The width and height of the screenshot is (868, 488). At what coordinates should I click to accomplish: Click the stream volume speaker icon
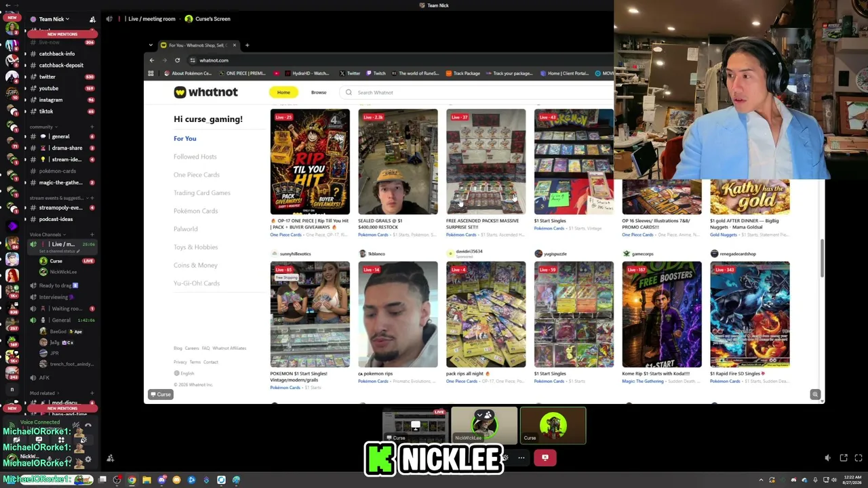click(x=827, y=458)
